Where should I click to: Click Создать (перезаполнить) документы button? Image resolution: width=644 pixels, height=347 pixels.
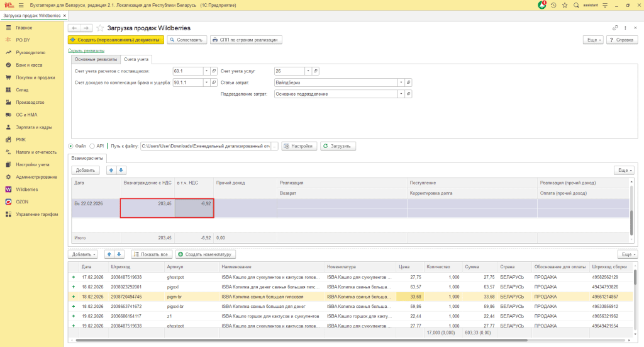click(116, 40)
